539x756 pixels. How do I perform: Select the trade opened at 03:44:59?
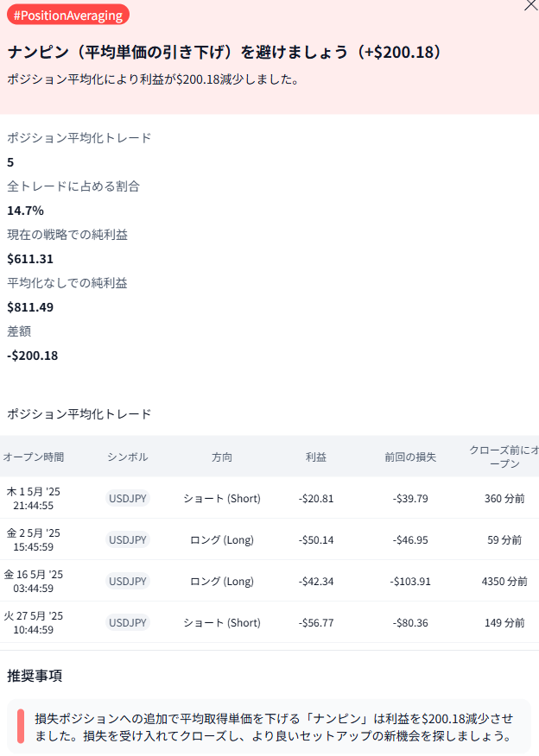(33, 588)
